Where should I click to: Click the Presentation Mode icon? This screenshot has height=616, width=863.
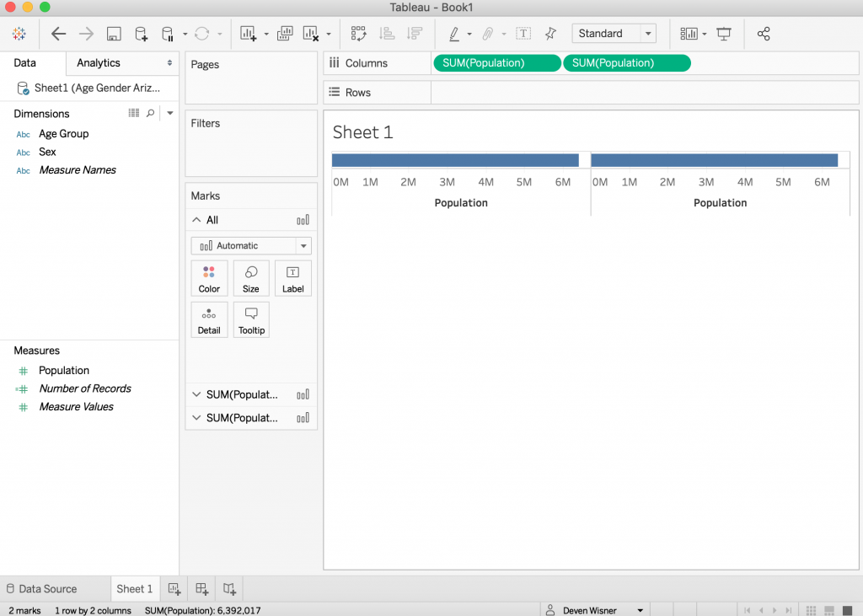(x=724, y=34)
